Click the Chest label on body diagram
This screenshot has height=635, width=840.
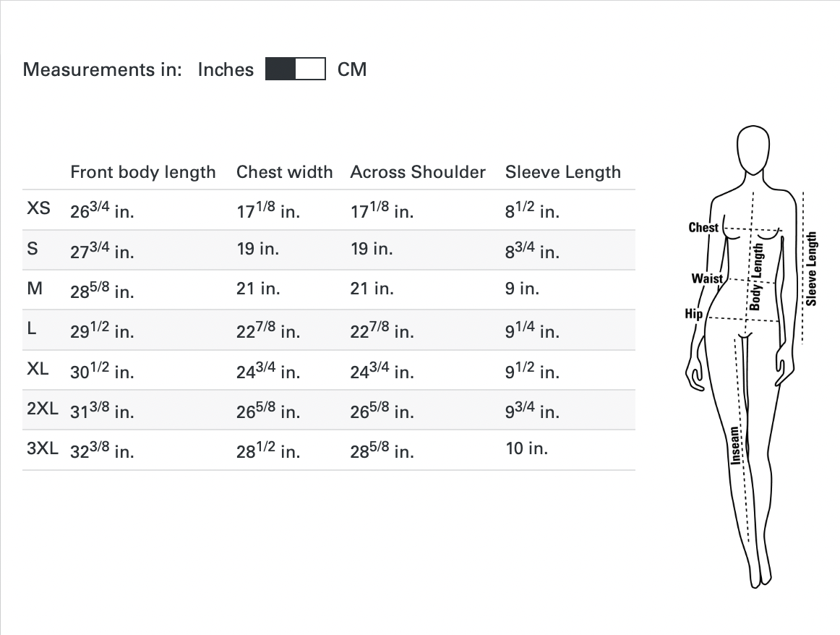click(703, 228)
